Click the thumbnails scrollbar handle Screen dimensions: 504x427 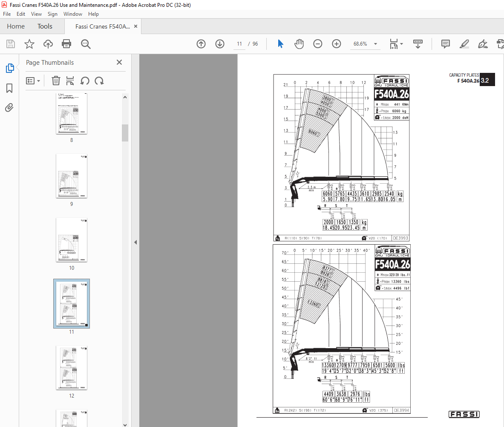coord(125,133)
